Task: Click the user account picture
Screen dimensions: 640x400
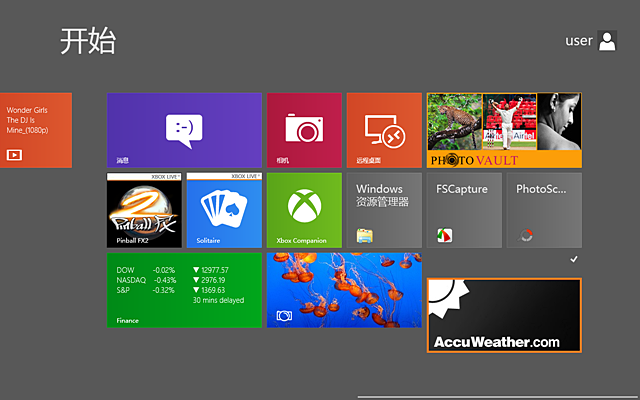Action: pos(607,41)
